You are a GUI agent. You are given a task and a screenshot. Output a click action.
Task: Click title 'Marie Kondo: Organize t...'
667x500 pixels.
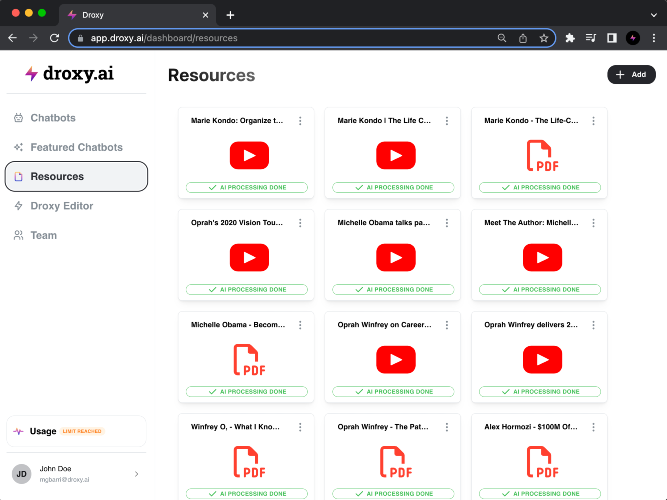[x=237, y=121]
